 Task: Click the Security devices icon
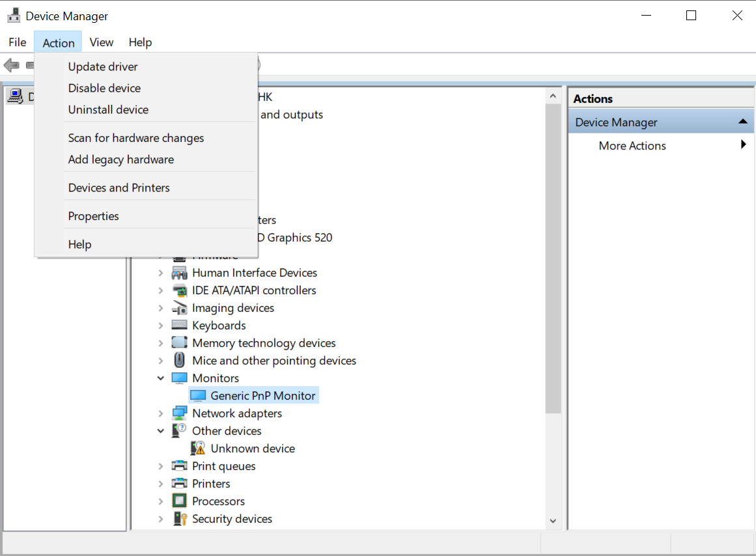tap(178, 518)
